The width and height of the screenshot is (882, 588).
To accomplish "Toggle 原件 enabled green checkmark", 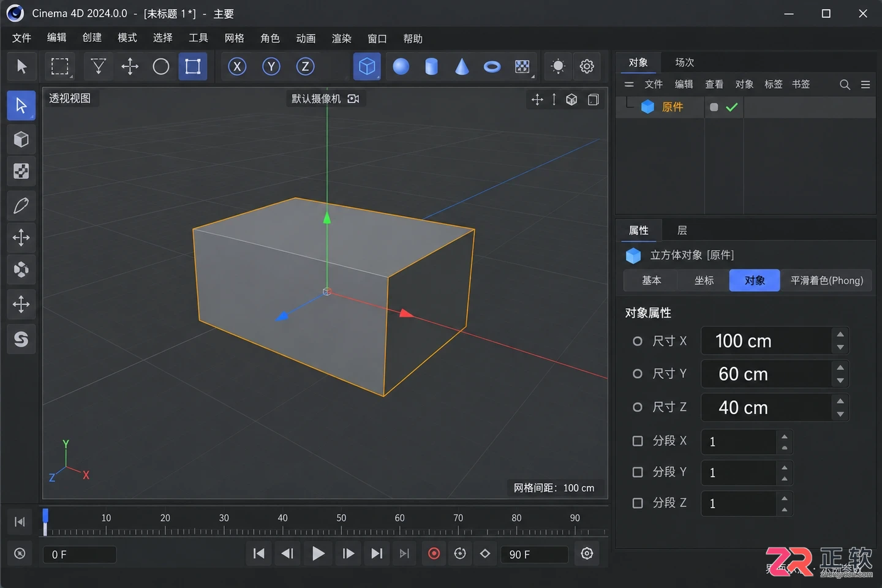I will (731, 107).
